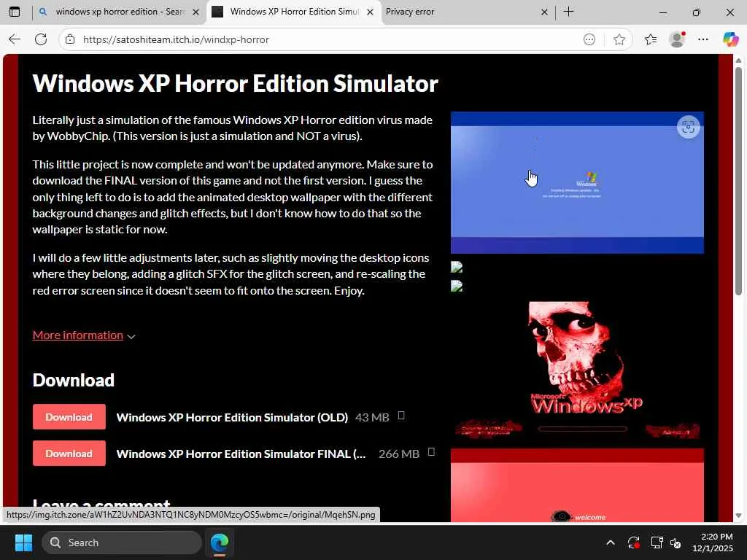The height and width of the screenshot is (560, 747).
Task: Open the second broken image thumbnail
Action: coord(457,286)
